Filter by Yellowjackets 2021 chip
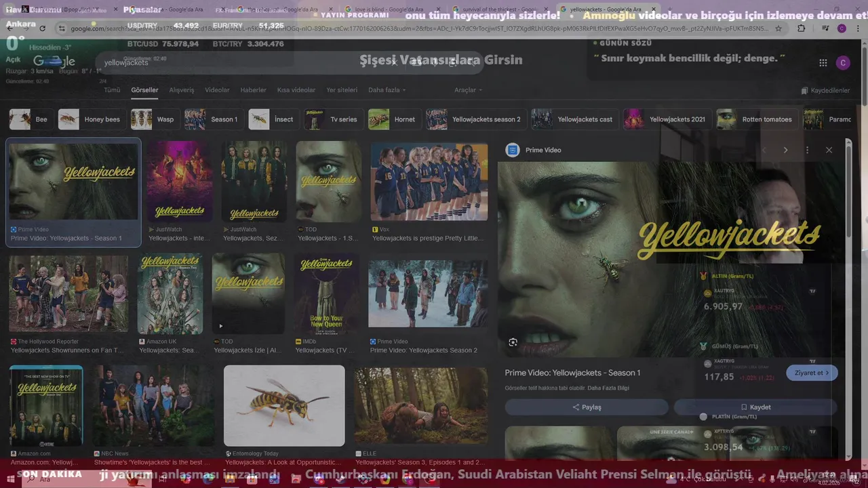Viewport: 868px width, 488px height. click(x=666, y=119)
